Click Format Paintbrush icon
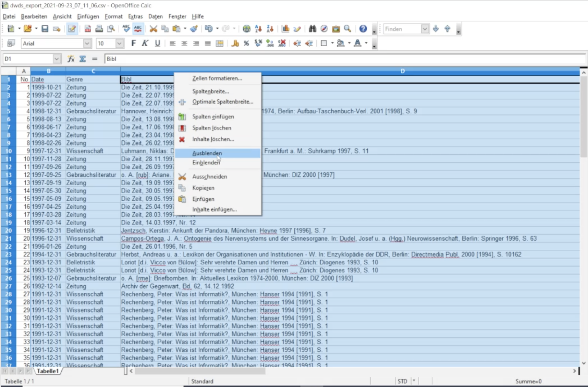 click(194, 29)
